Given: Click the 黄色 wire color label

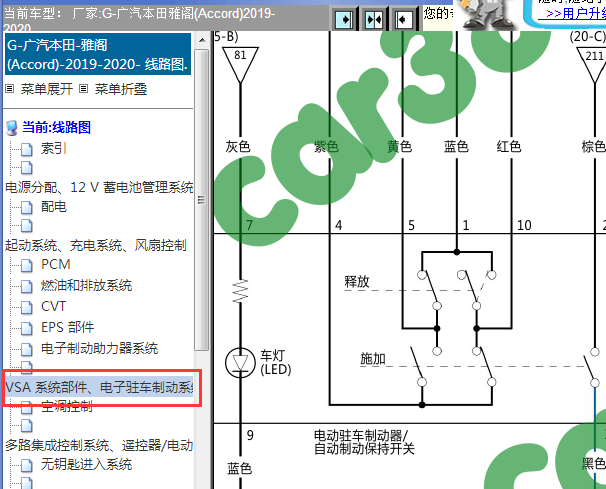Looking at the screenshot, I should click(400, 147).
